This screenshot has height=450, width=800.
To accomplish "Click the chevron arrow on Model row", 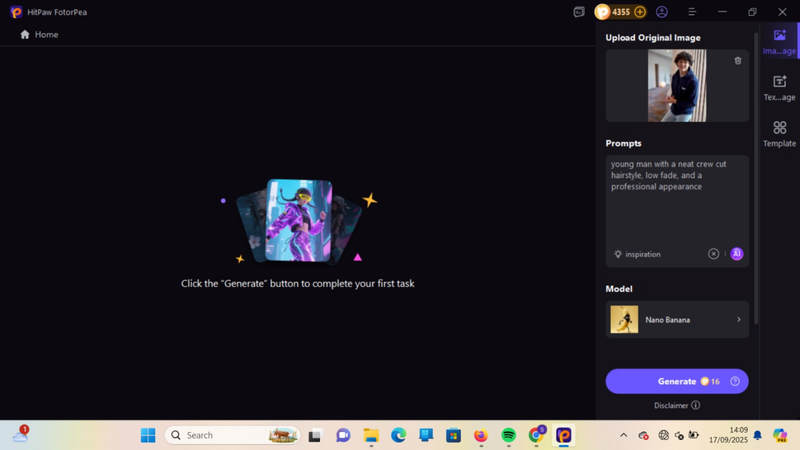I will tap(739, 319).
